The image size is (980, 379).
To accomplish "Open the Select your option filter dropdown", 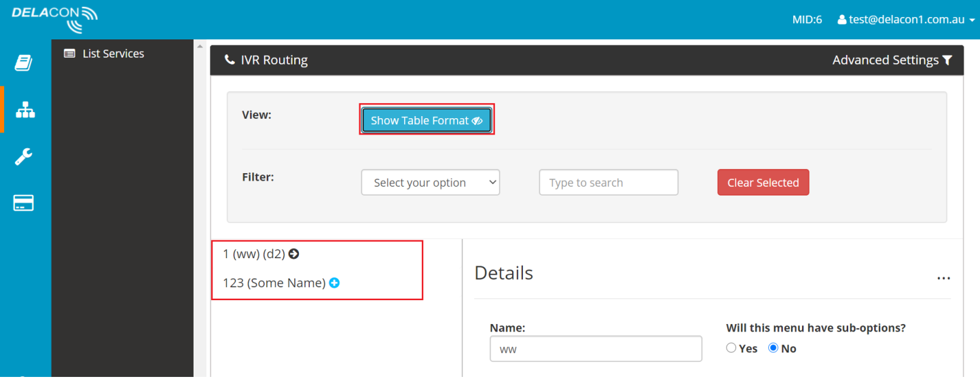I will (431, 183).
